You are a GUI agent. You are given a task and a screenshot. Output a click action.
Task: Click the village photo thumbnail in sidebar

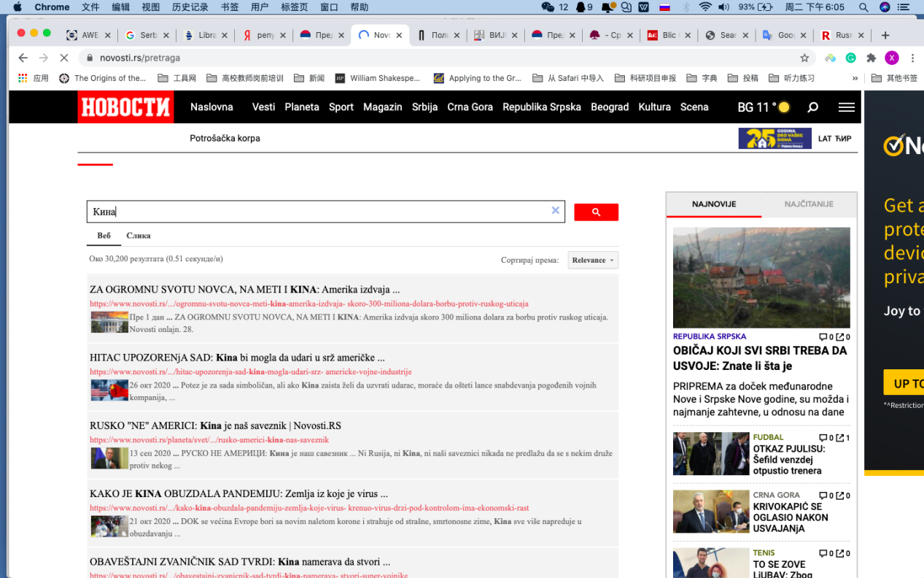coord(761,277)
